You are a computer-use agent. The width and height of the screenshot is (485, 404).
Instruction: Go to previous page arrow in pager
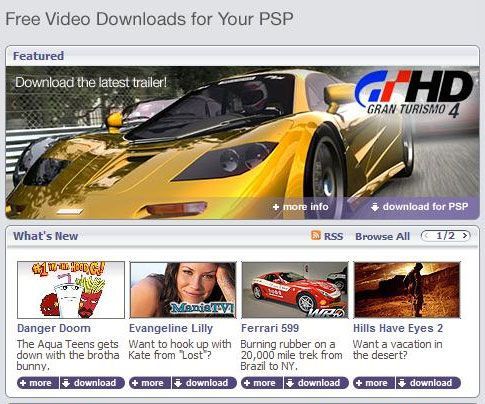tap(427, 236)
